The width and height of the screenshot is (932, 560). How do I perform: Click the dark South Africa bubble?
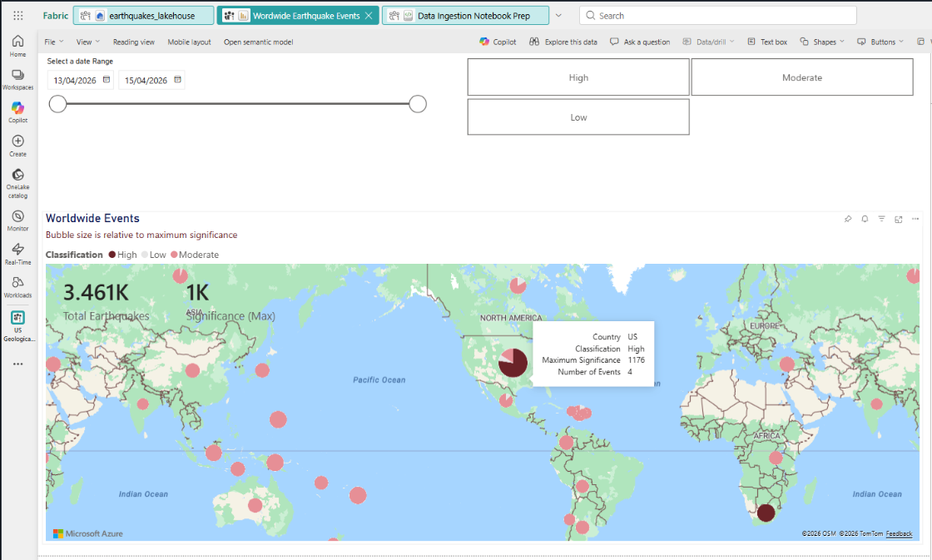click(766, 513)
